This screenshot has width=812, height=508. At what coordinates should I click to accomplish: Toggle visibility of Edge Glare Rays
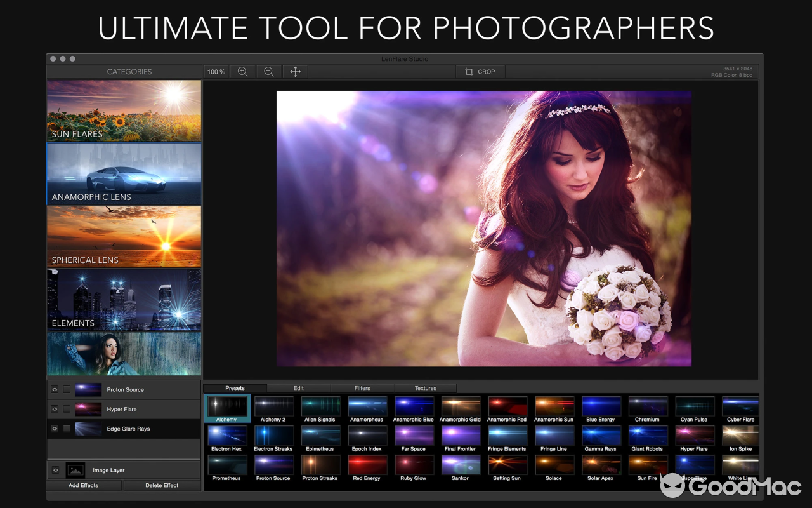[55, 429]
